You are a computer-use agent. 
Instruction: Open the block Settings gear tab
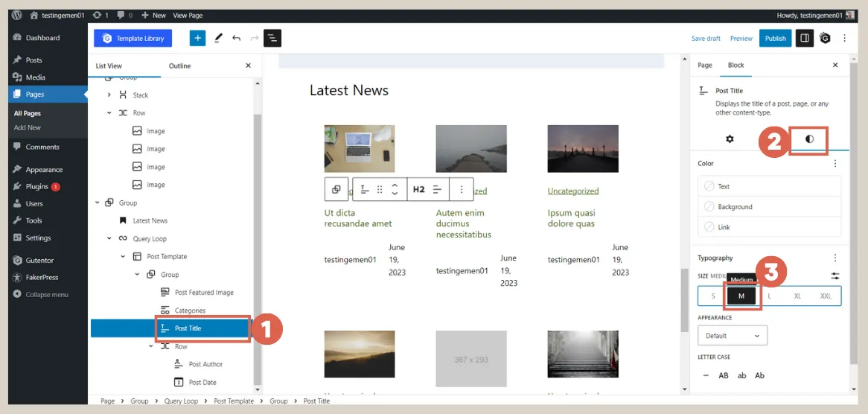coord(730,139)
